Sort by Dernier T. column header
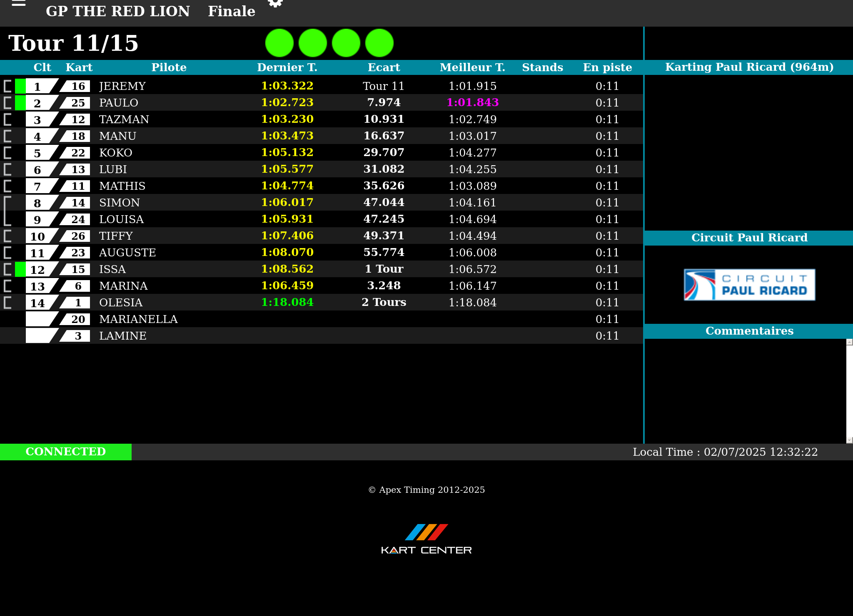 coord(287,67)
